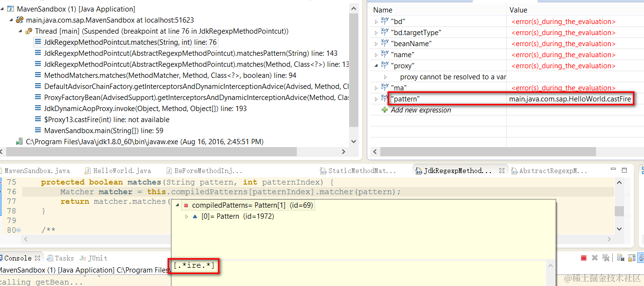Select MavenSandbox.main(String[]) line: 59 frame
The height and width of the screenshot is (286, 644).
[99, 131]
